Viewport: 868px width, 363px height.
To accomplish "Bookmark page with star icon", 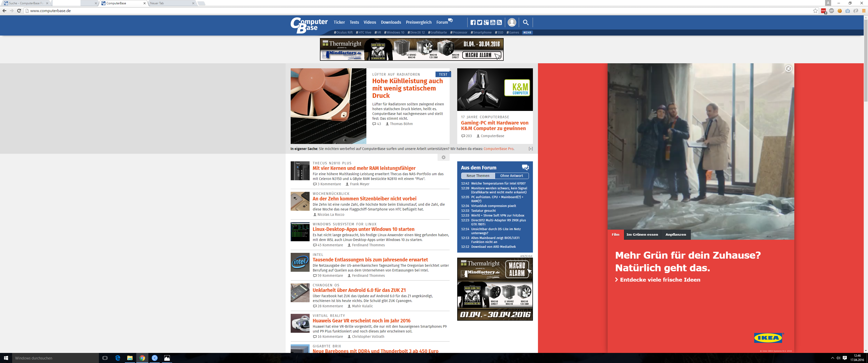I will [x=816, y=11].
